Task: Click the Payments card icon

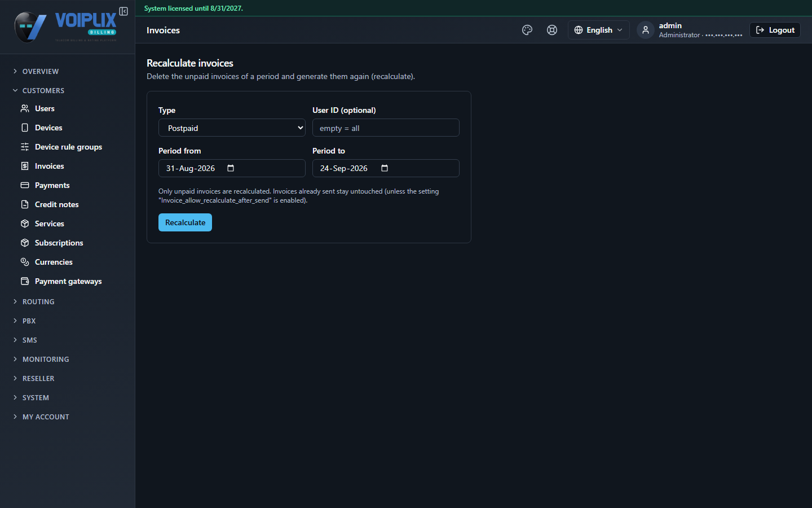Action: (25, 185)
